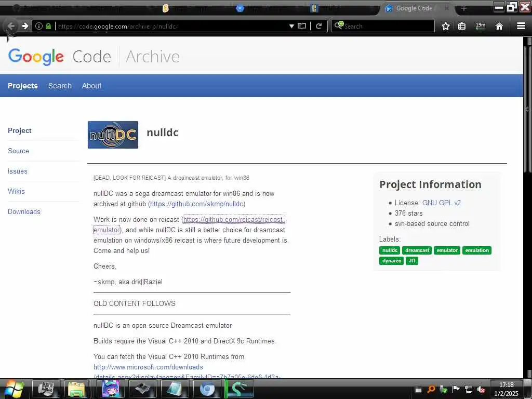Click the dynarec green label tag

click(x=391, y=261)
